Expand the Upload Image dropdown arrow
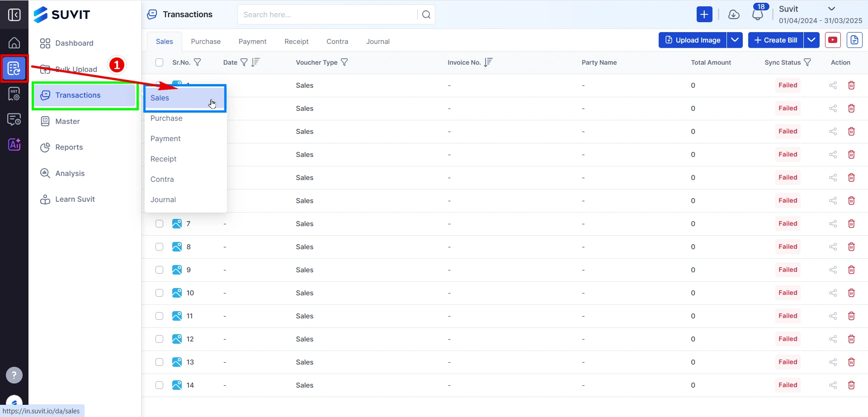 tap(735, 40)
